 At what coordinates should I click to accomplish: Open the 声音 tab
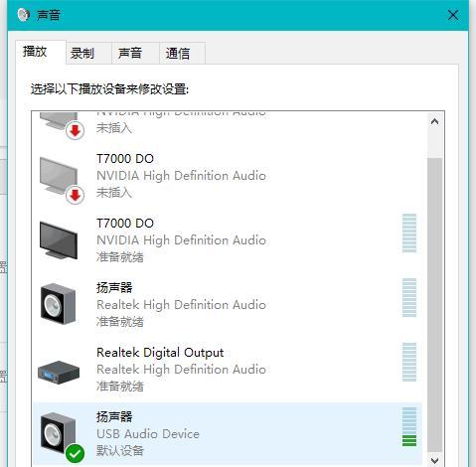[130, 53]
